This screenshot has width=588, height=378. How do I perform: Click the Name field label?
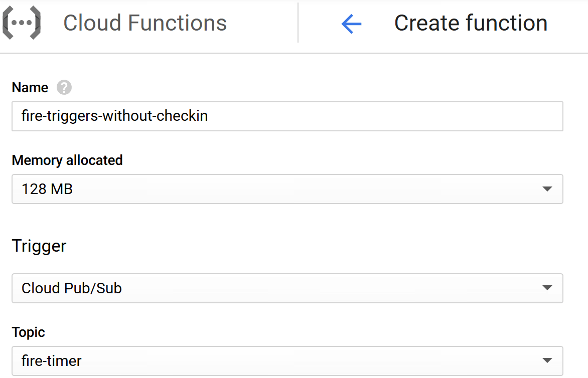click(30, 88)
